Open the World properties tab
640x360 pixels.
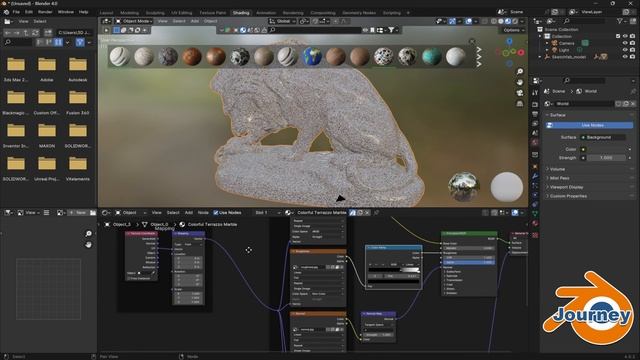tap(535, 142)
